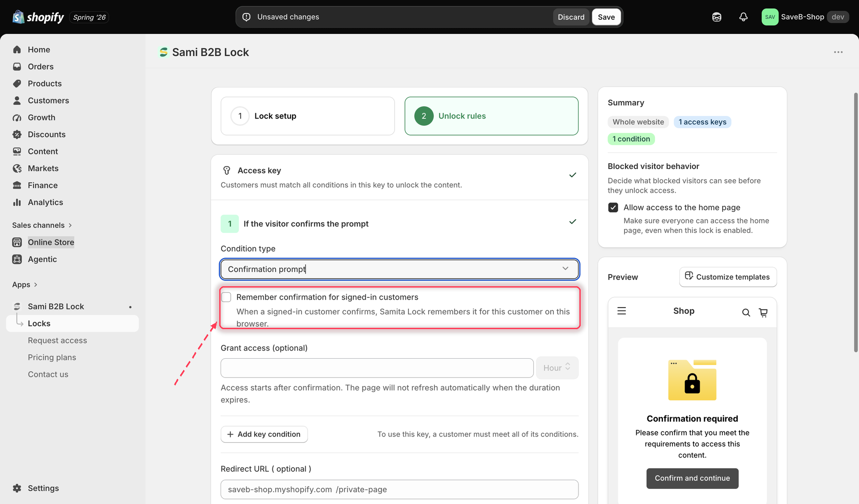Discard unsaved changes
This screenshot has height=504, width=859.
571,17
